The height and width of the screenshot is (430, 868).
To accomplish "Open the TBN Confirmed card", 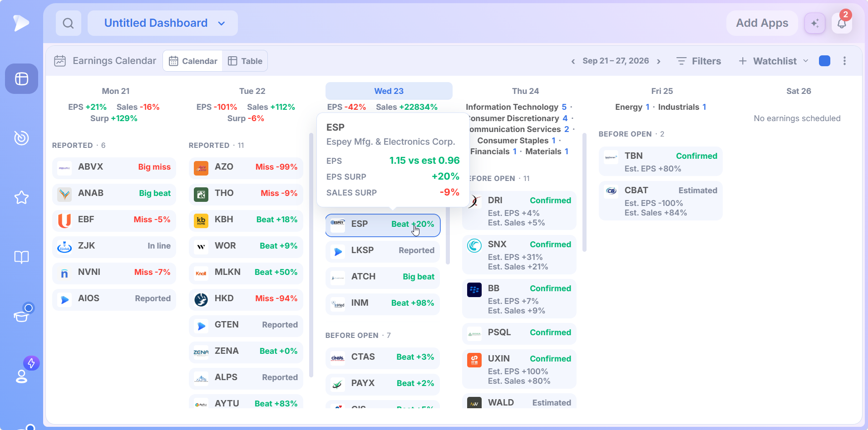I will 661,161.
